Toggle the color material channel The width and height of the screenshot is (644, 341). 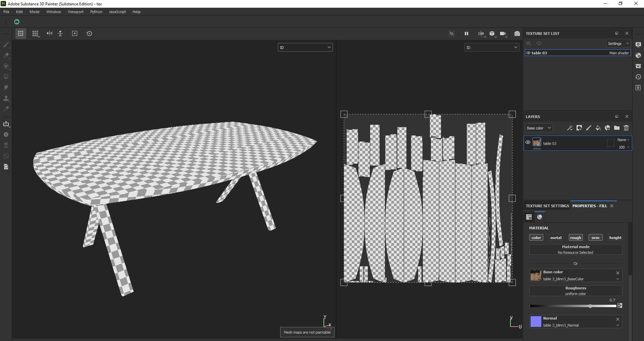click(x=536, y=238)
